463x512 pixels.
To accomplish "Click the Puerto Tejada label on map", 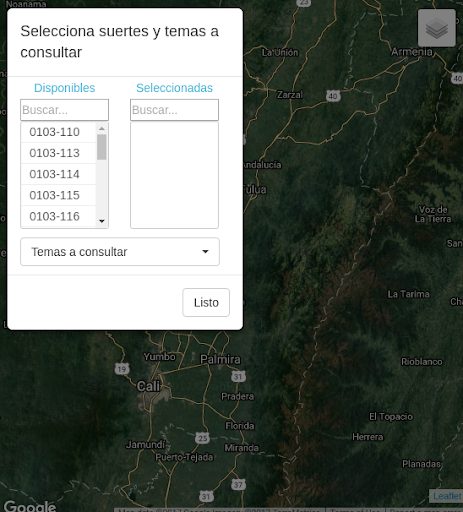I will pyautogui.click(x=184, y=457).
